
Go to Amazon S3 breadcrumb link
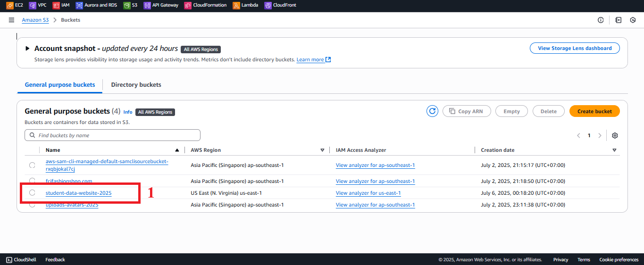click(x=35, y=20)
